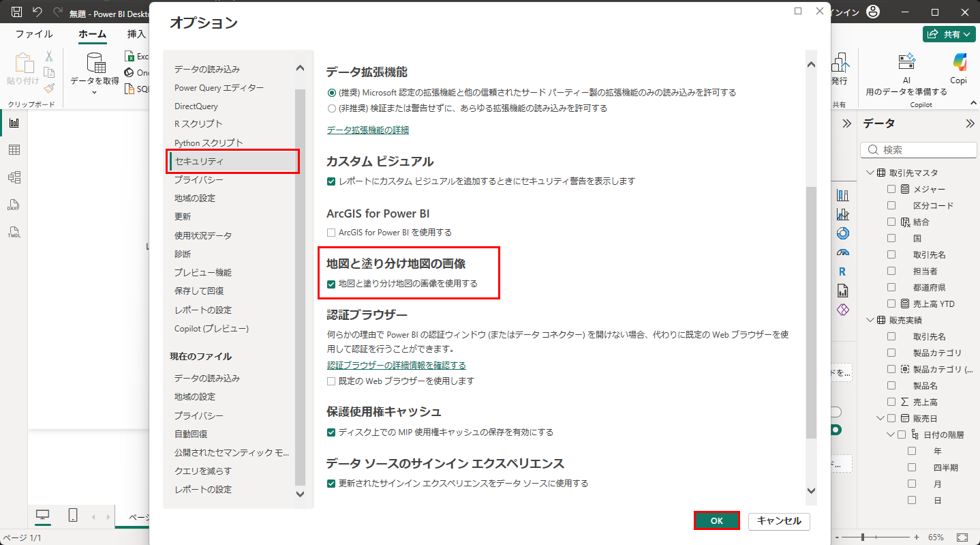Toggle MIP 使用権キャッシュ checkbox
The width and height of the screenshot is (980, 545).
(331, 432)
